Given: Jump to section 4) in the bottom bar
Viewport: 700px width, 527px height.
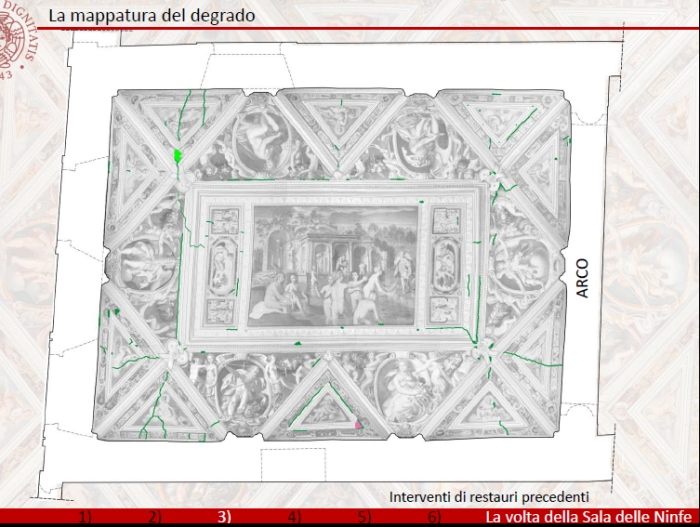Looking at the screenshot, I should [x=294, y=517].
